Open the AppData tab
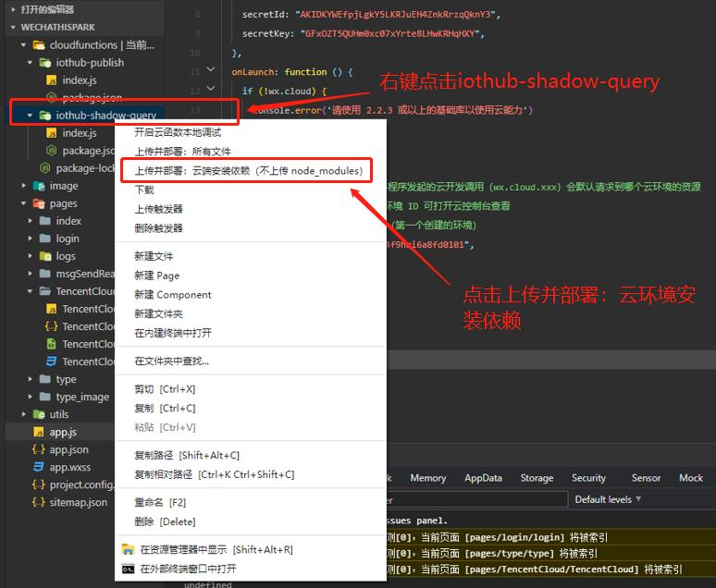This screenshot has width=716, height=588. coord(483,478)
